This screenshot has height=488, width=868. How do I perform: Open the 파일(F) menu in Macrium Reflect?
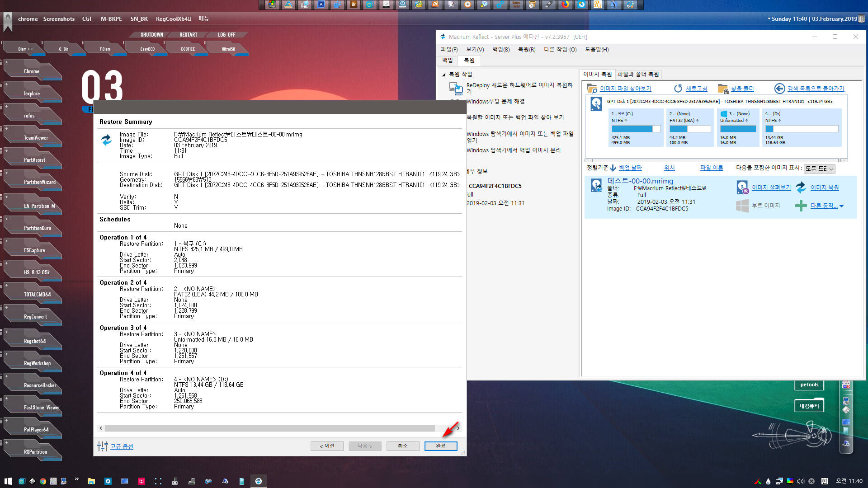pos(449,49)
